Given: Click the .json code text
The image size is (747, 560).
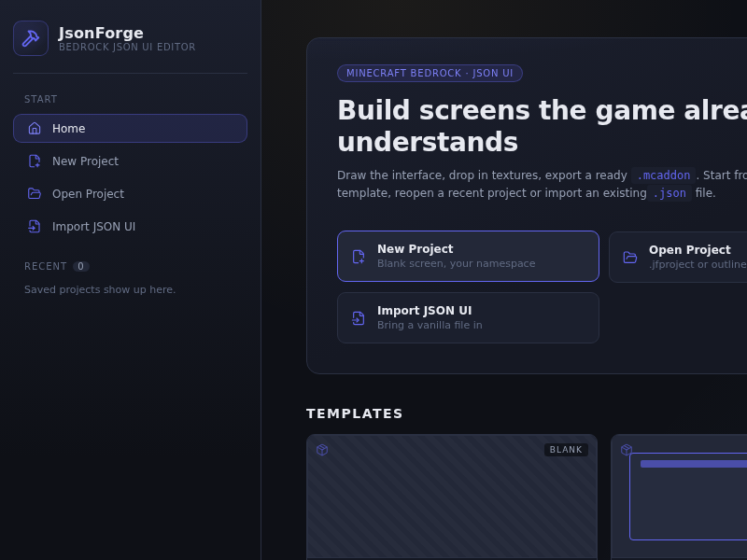Looking at the screenshot, I should (x=669, y=193).
